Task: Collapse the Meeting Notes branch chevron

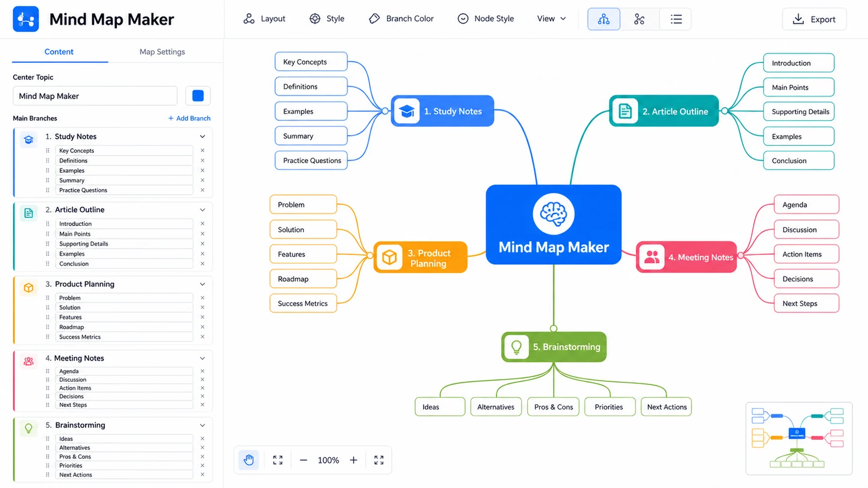Action: point(202,358)
